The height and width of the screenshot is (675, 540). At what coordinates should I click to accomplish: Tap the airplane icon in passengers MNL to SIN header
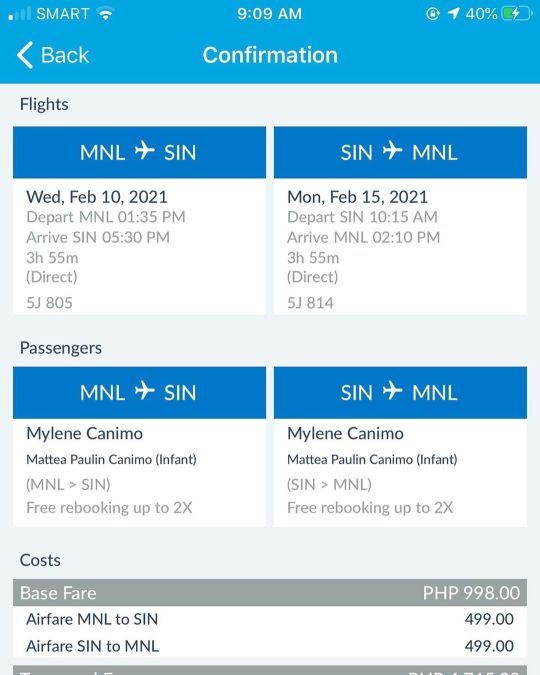(x=145, y=391)
